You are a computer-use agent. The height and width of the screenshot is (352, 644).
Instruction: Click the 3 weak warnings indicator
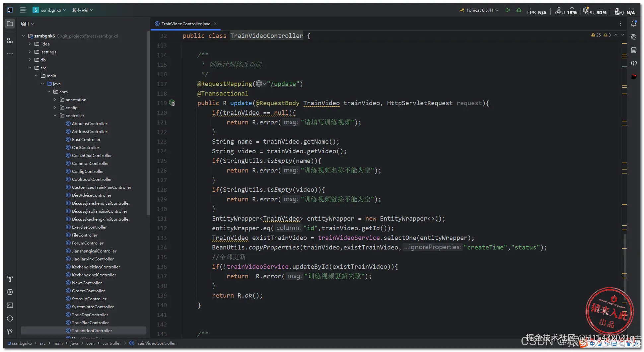607,35
